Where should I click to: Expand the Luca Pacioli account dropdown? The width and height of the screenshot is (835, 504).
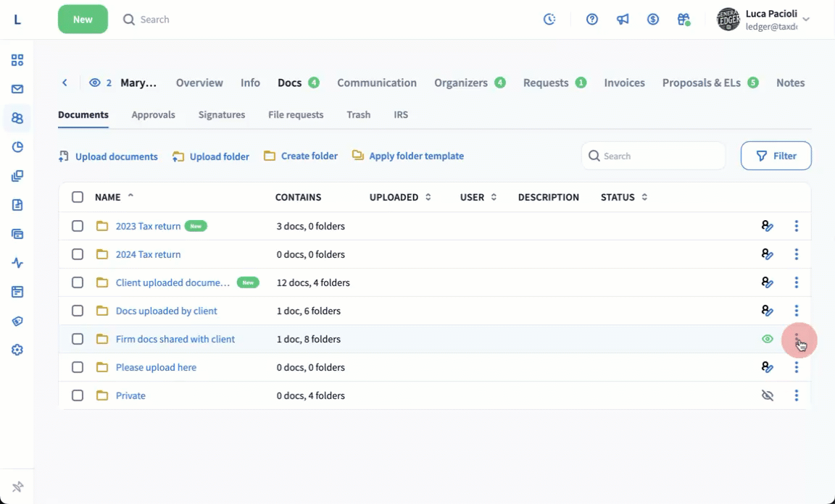(806, 20)
